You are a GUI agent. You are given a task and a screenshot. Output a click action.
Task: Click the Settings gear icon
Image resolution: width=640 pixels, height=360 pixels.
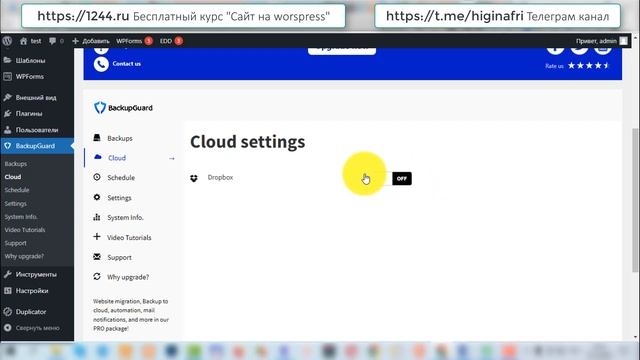pyautogui.click(x=97, y=197)
